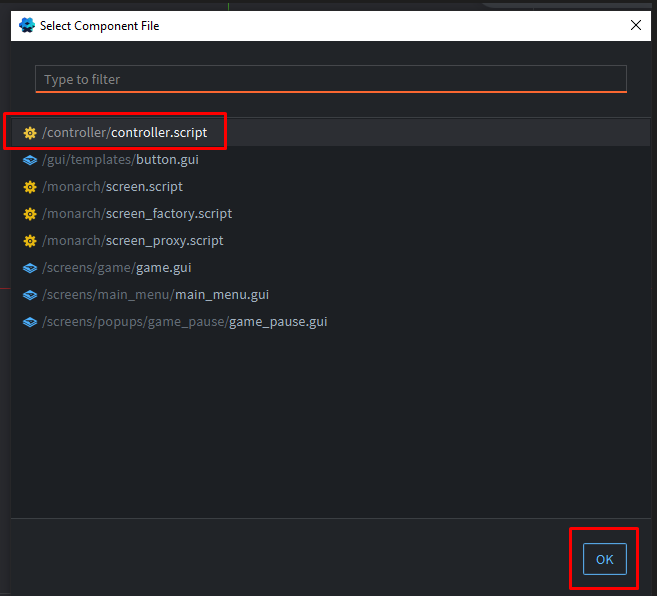The height and width of the screenshot is (596, 657).
Task: Select the /gui/templates/button.gui file
Action: [117, 160]
